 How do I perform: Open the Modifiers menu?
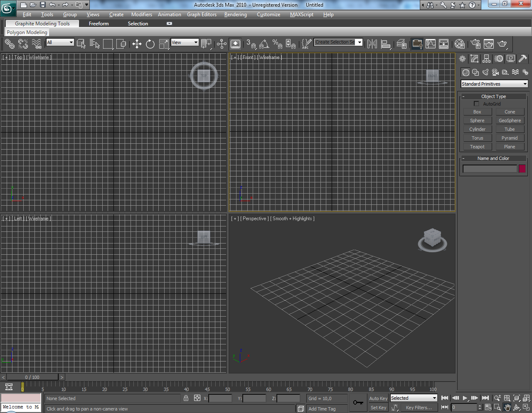click(142, 15)
